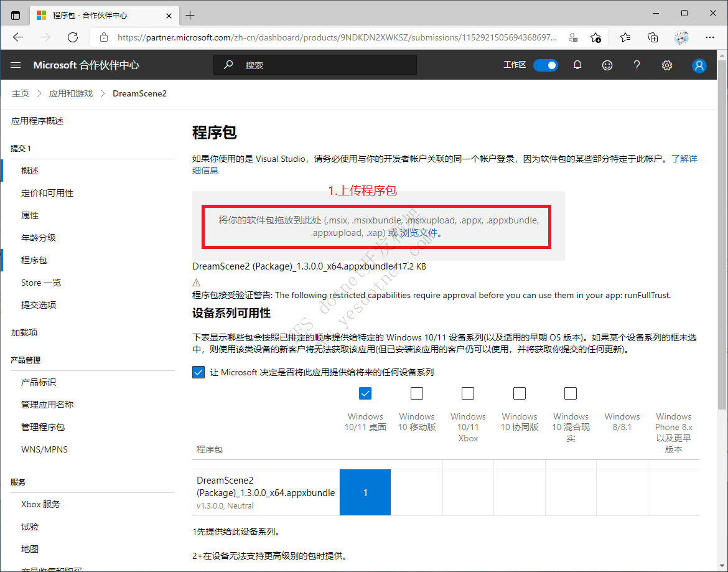Screen dimensions: 728x572
Task: Open 加载项 in sidebar
Action: [x=24, y=332]
